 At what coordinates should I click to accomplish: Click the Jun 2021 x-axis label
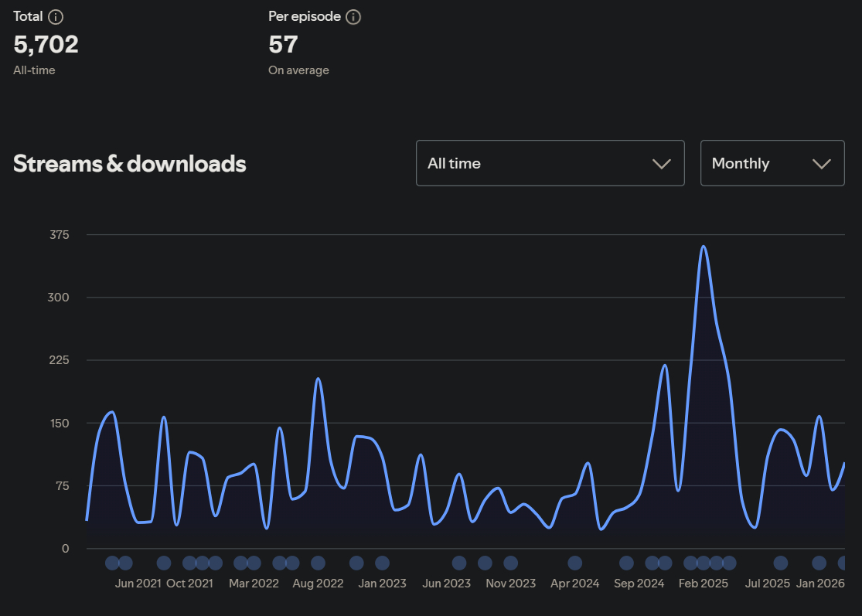pyautogui.click(x=138, y=584)
